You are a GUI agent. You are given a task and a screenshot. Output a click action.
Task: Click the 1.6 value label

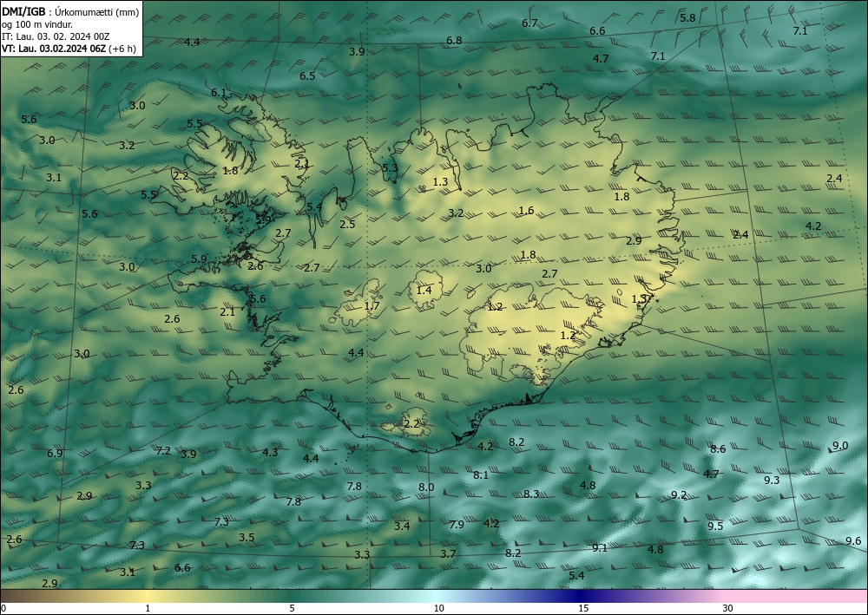coord(527,210)
